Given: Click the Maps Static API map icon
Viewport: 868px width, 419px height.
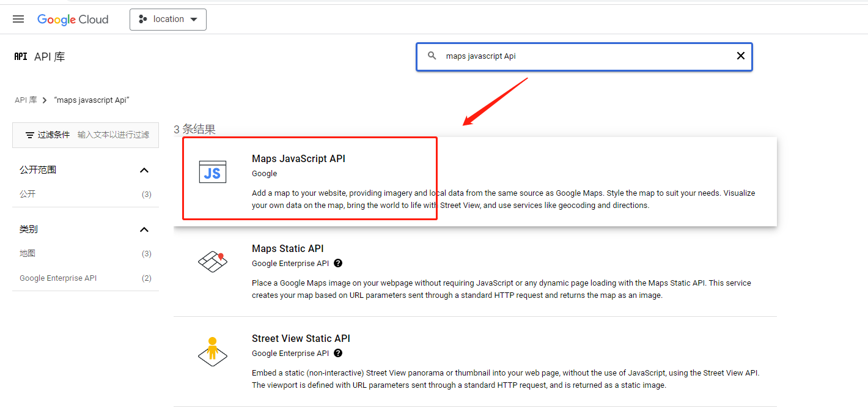Looking at the screenshot, I should tap(212, 261).
